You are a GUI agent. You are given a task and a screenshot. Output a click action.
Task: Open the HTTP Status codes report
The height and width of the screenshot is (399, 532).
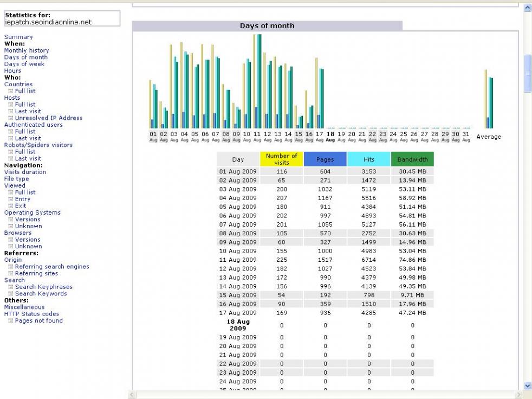pyautogui.click(x=31, y=314)
